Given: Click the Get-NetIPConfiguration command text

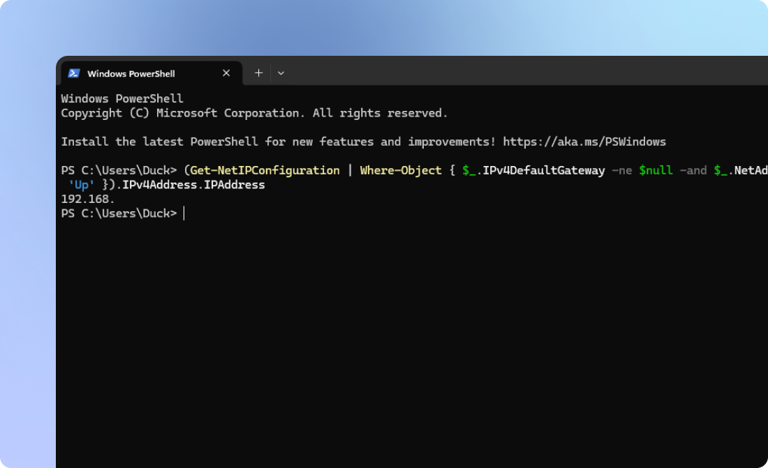Looking at the screenshot, I should click(x=265, y=170).
